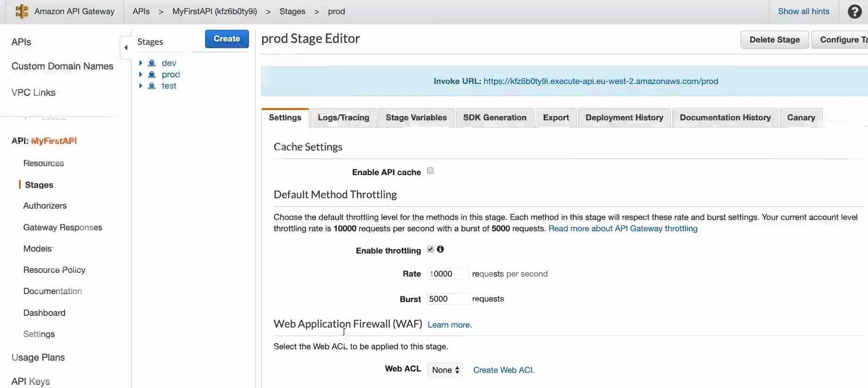Open the help question mark icon
868x388 pixels.
pyautogui.click(x=854, y=11)
